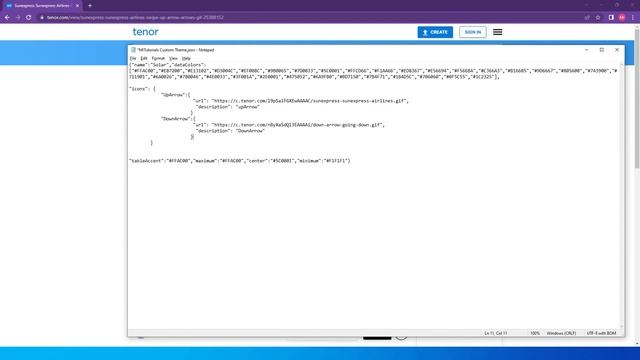Click the SIGN IN button on tenor

(473, 32)
